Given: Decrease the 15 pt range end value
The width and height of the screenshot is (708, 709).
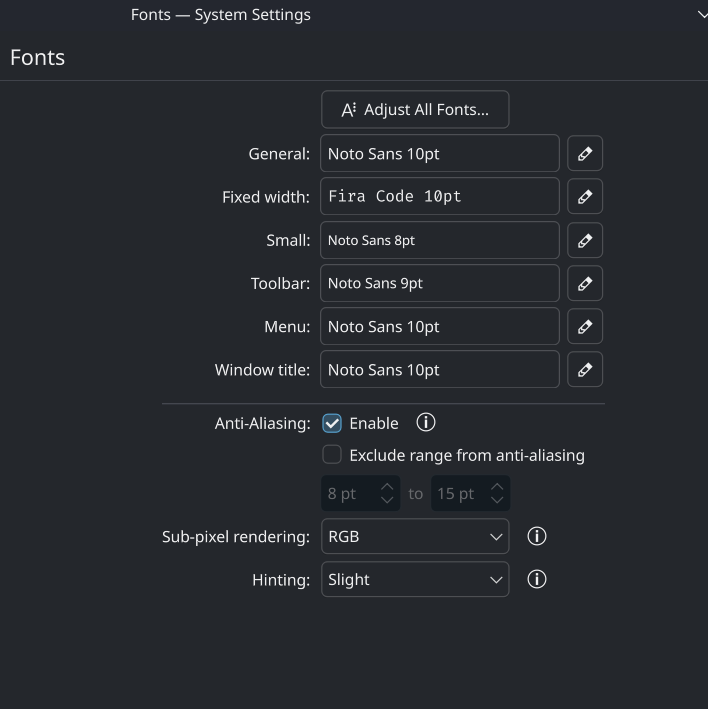Looking at the screenshot, I should click(x=497, y=500).
